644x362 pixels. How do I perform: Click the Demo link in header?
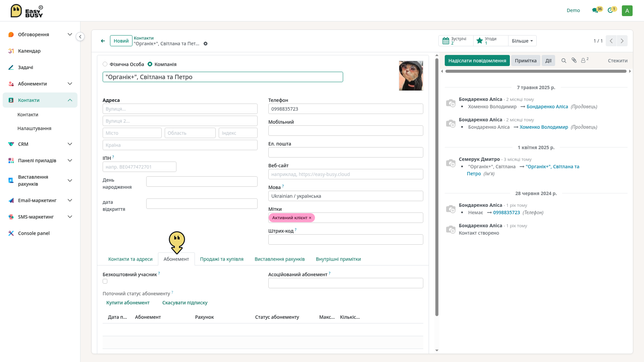[x=573, y=10]
